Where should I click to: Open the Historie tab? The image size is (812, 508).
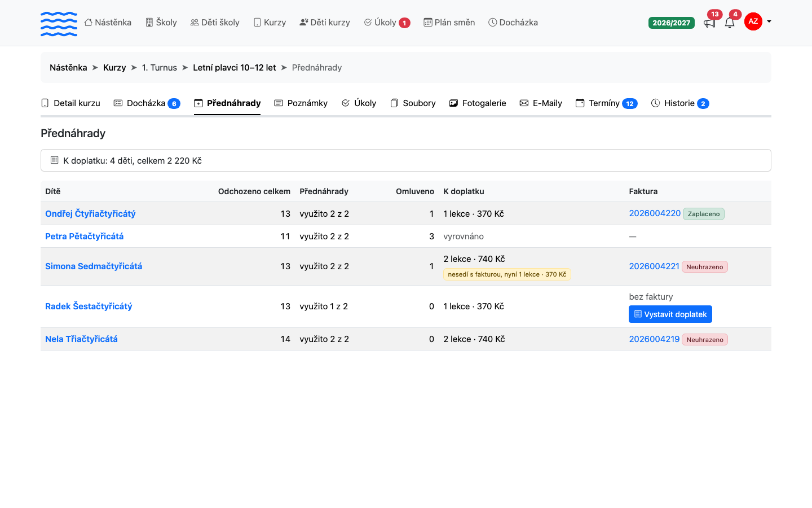680,103
